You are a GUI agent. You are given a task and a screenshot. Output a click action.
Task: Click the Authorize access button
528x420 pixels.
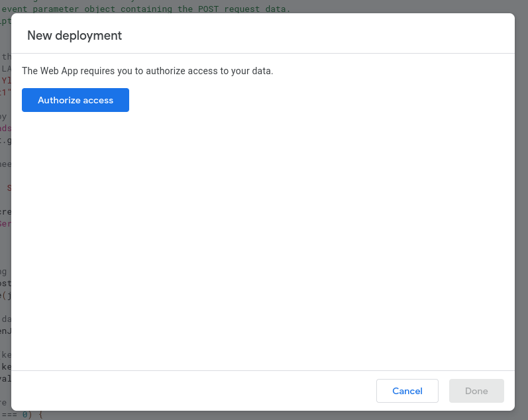[x=76, y=100]
